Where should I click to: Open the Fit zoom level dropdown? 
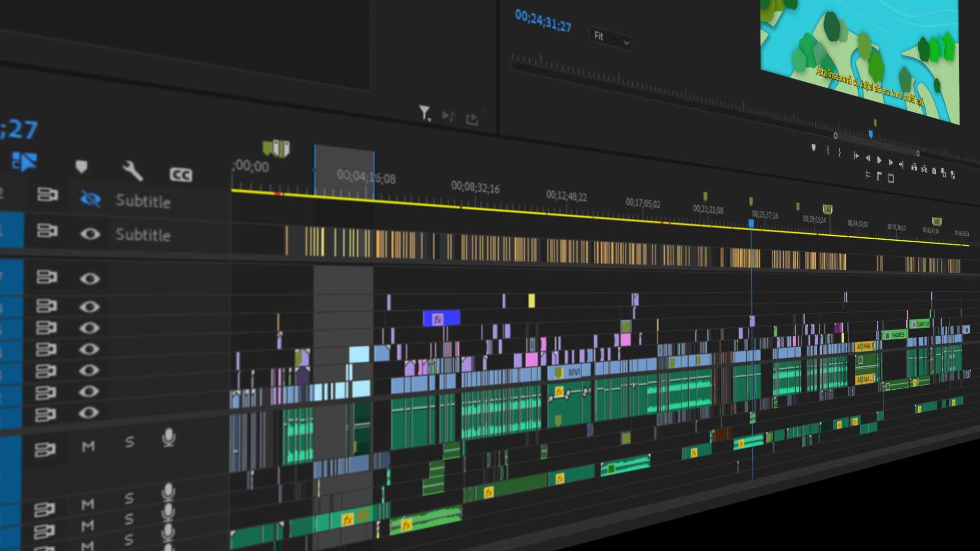(611, 39)
